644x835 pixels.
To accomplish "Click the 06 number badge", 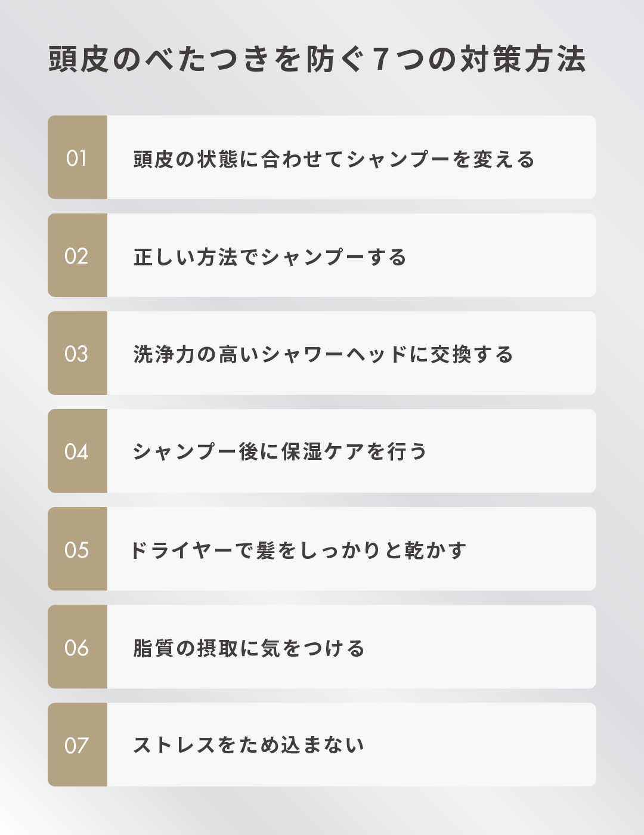I will pyautogui.click(x=78, y=647).
